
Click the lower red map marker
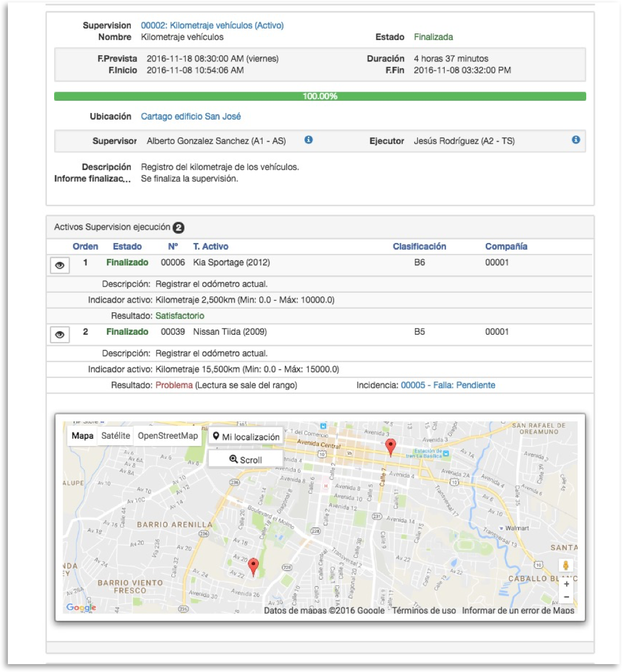254,567
